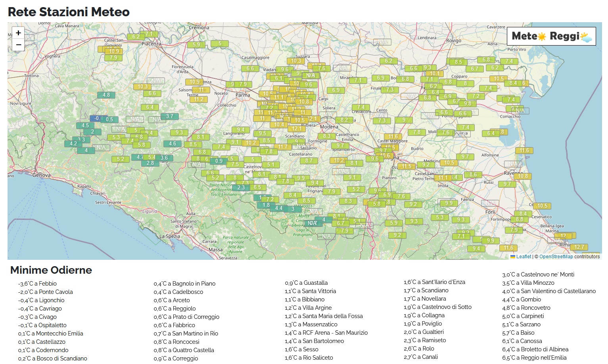Open the 2.3 temperature marker
The image size is (608, 364).
click(241, 188)
